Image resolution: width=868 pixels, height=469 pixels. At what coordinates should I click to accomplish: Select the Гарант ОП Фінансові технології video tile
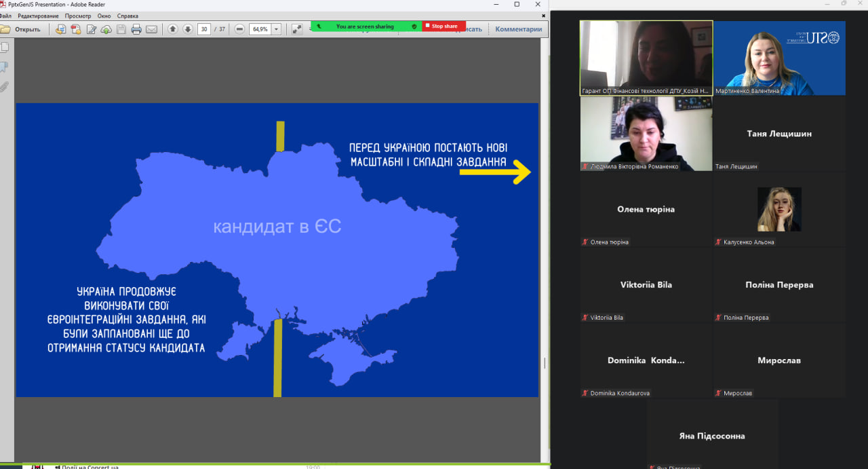pyautogui.click(x=646, y=58)
